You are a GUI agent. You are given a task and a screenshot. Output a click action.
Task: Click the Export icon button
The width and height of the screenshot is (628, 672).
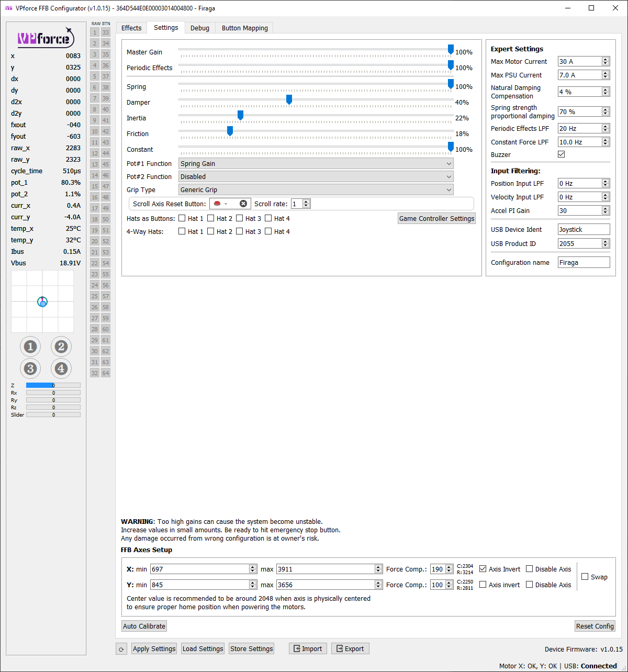click(x=350, y=648)
